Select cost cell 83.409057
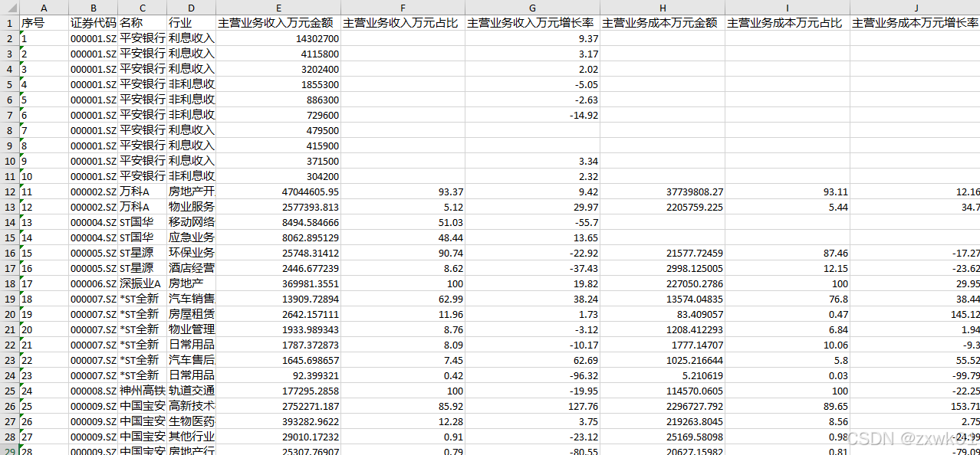 click(663, 314)
